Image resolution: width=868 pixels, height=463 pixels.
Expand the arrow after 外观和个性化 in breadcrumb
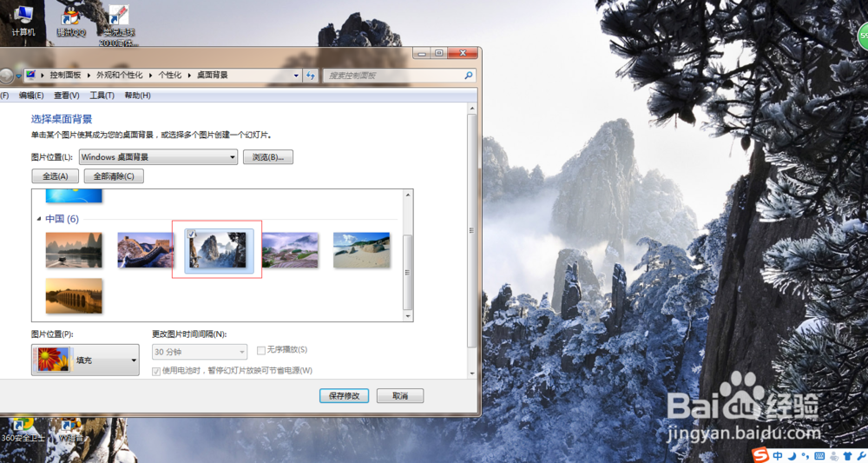pos(150,76)
